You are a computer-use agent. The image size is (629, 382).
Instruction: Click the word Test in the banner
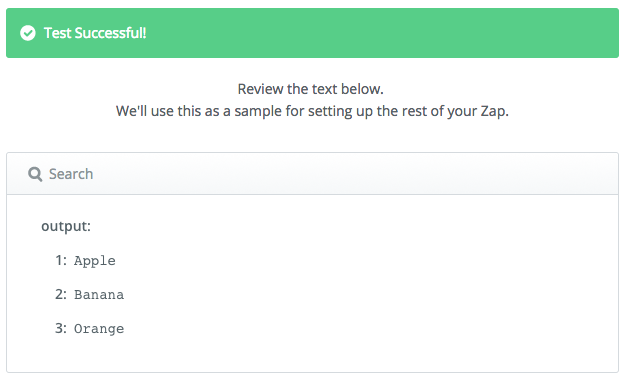coord(57,33)
